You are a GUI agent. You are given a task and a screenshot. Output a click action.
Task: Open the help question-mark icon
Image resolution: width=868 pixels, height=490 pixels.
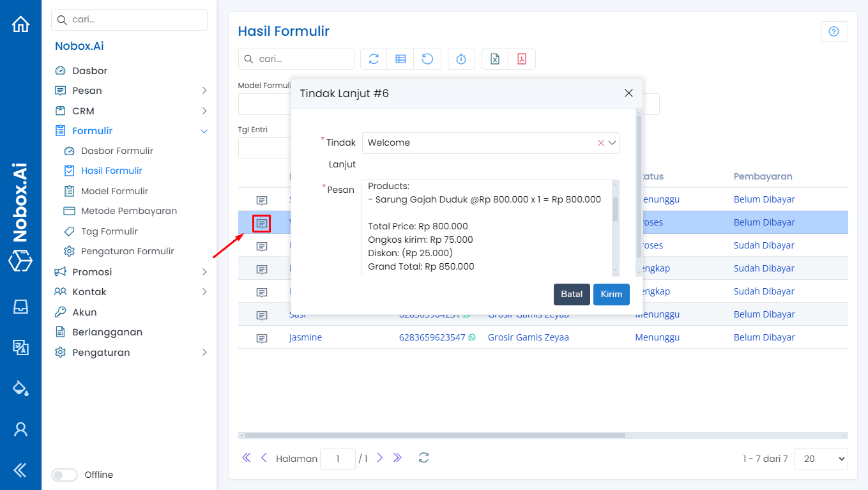click(834, 31)
